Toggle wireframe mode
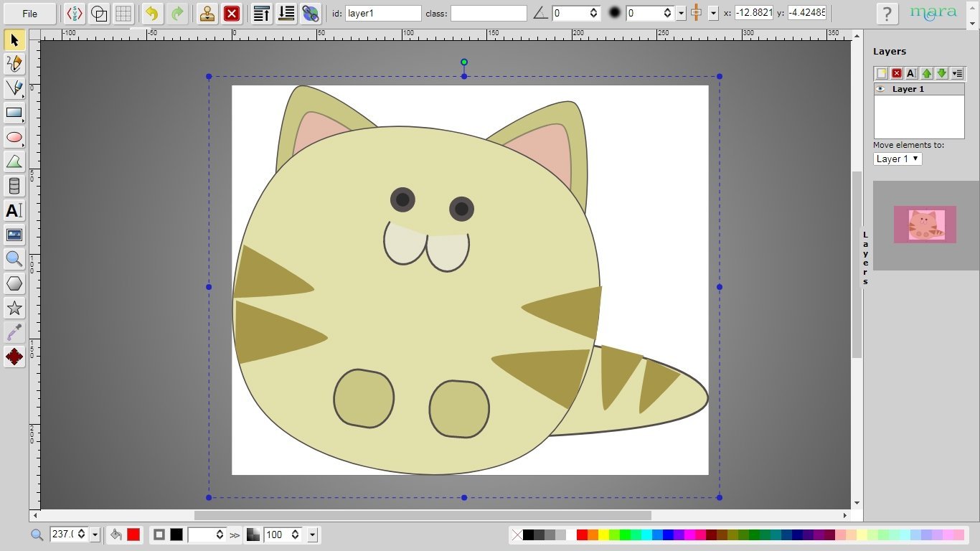This screenshot has height=551, width=980. point(99,13)
